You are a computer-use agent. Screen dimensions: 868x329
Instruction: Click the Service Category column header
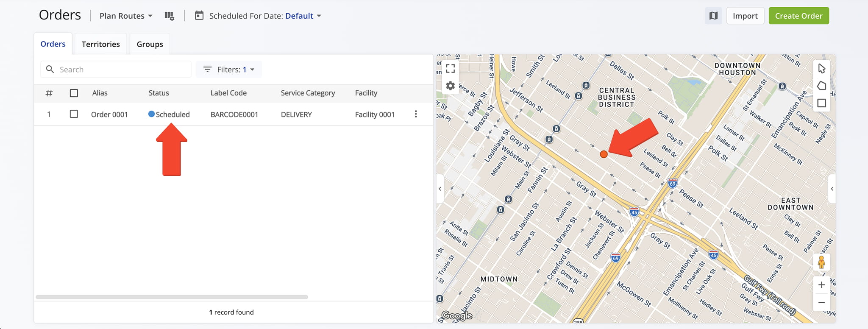tap(308, 93)
